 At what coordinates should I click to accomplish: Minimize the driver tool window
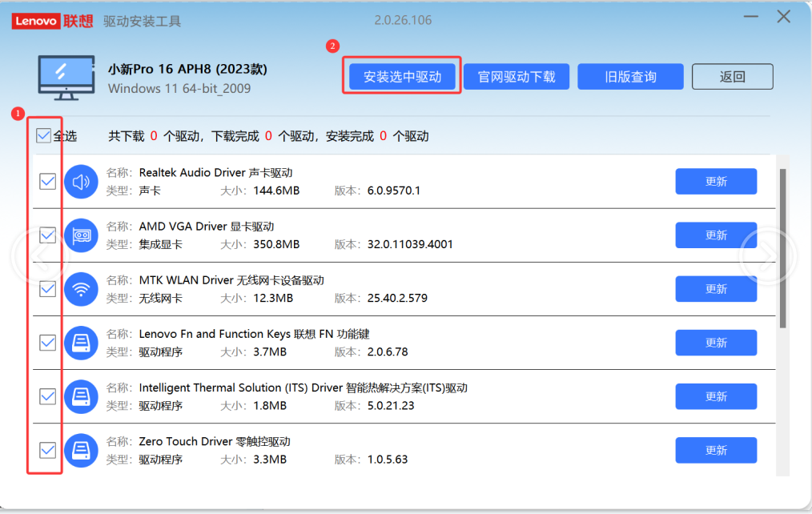coord(751,17)
